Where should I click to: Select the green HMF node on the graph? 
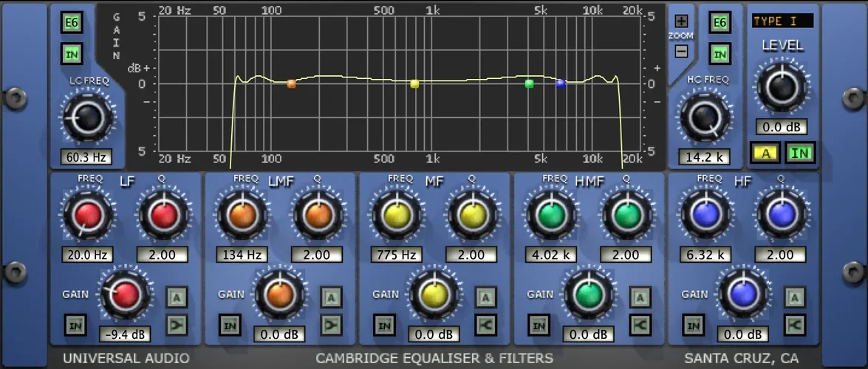pyautogui.click(x=529, y=84)
